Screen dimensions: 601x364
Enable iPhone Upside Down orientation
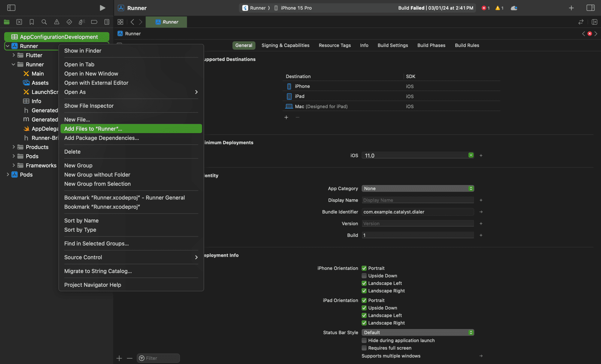pyautogui.click(x=364, y=276)
